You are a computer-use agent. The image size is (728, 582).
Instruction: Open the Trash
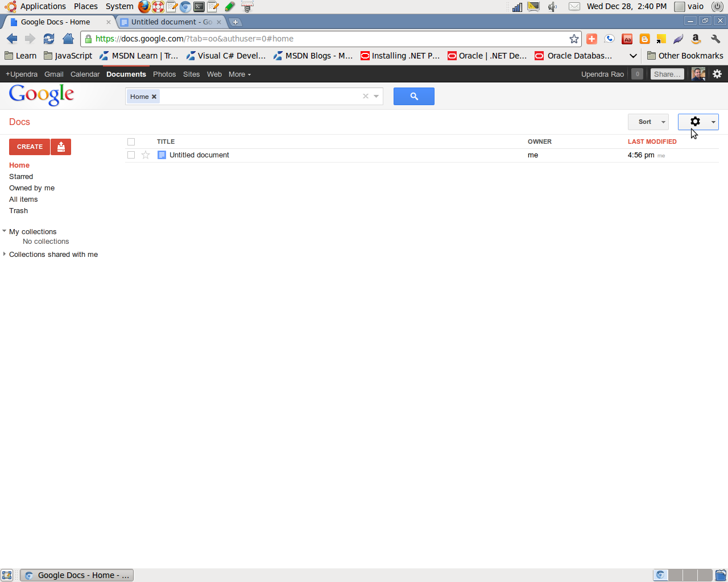coord(18,211)
